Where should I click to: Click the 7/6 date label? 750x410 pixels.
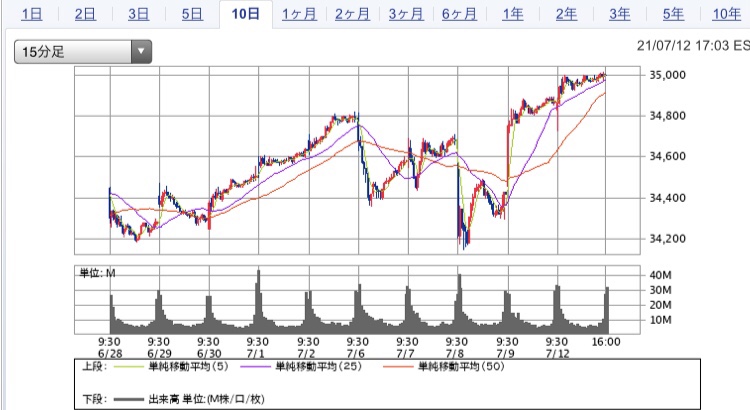(x=355, y=354)
